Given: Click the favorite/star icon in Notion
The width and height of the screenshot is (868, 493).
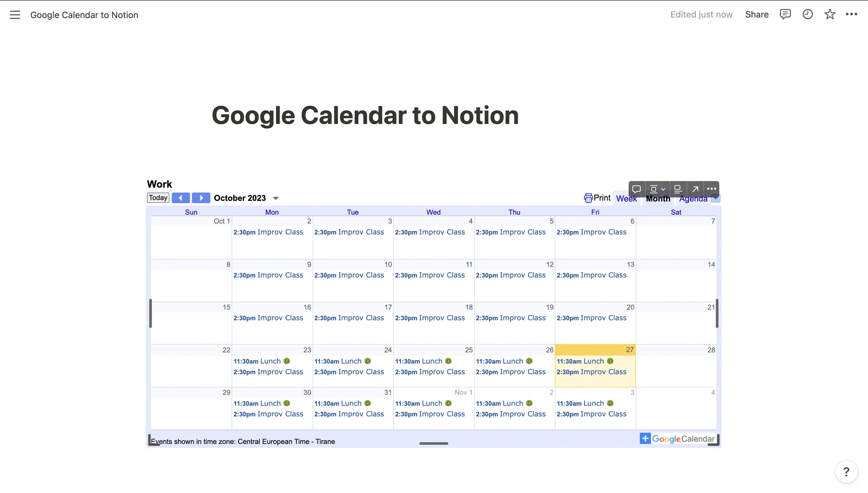Looking at the screenshot, I should [830, 14].
